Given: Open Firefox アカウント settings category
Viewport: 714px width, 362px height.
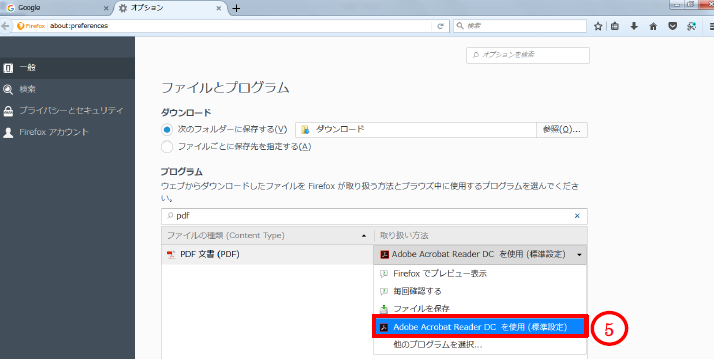Looking at the screenshot, I should 67,133.
